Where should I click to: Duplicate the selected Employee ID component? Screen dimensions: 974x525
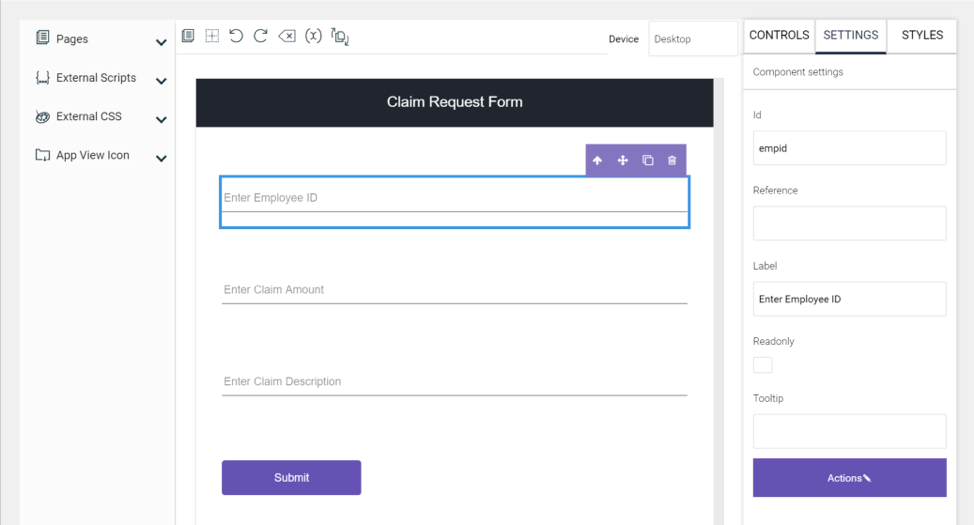pos(647,160)
